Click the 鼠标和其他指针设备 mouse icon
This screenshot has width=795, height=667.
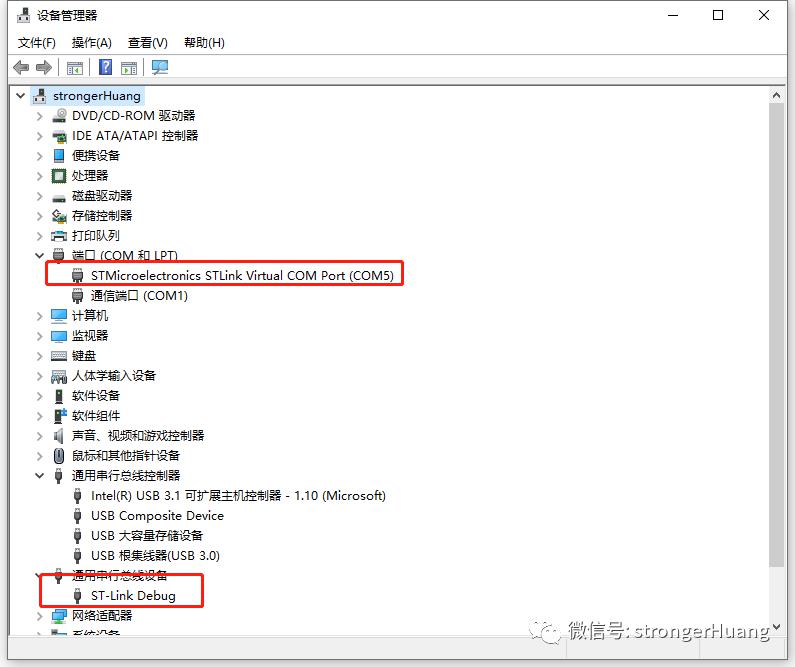[59, 456]
